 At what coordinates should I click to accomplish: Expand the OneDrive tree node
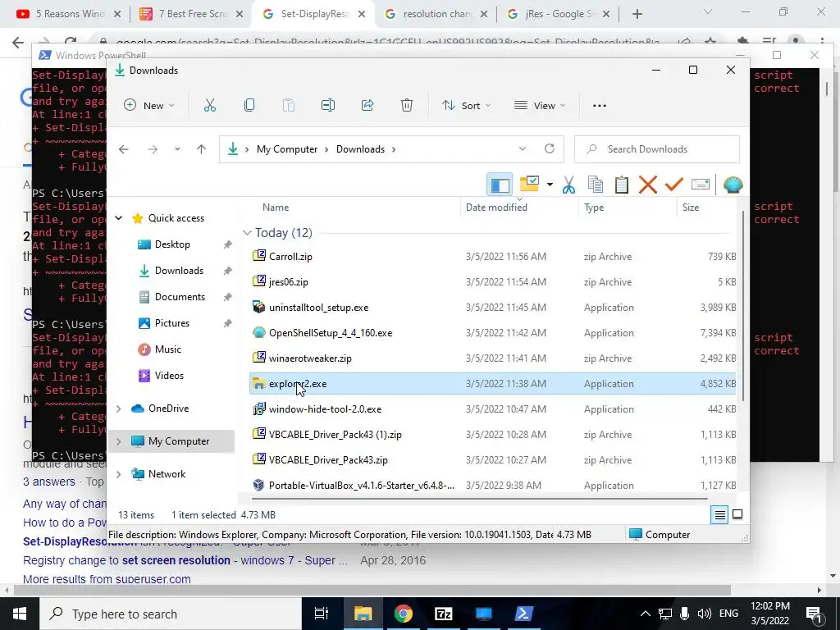119,409
